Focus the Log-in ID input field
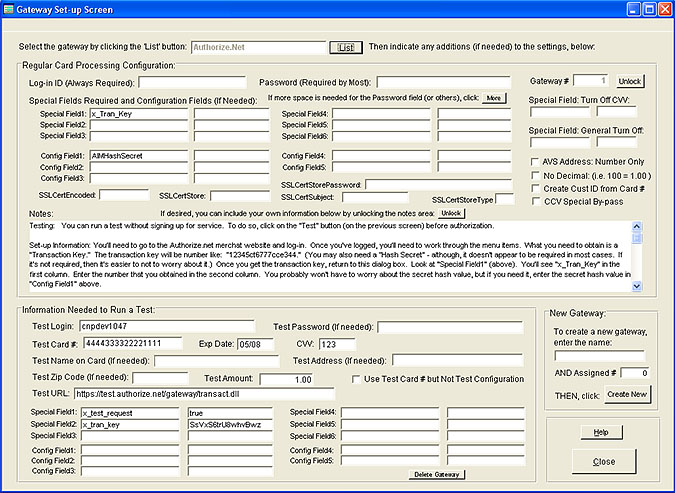Viewport: 675px width, 493px height. 192,82
